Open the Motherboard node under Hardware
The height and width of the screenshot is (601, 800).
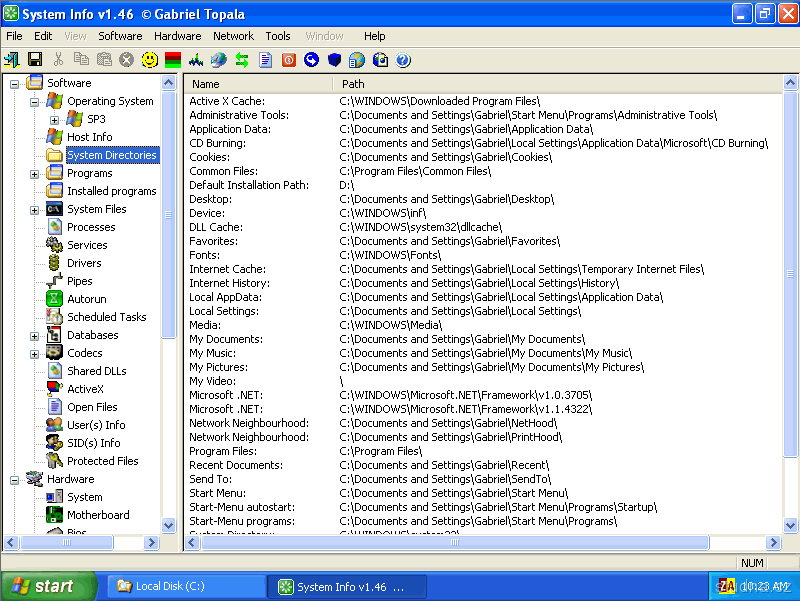pyautogui.click(x=97, y=515)
